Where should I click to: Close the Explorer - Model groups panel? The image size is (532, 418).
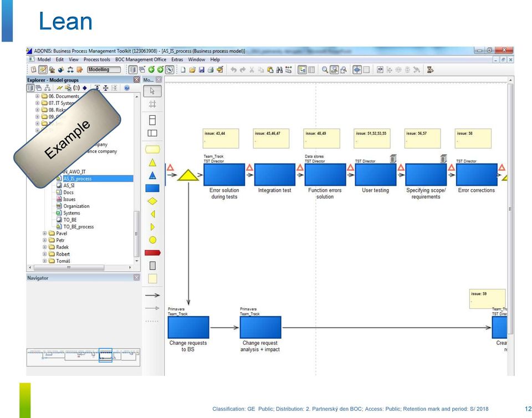tap(136, 80)
